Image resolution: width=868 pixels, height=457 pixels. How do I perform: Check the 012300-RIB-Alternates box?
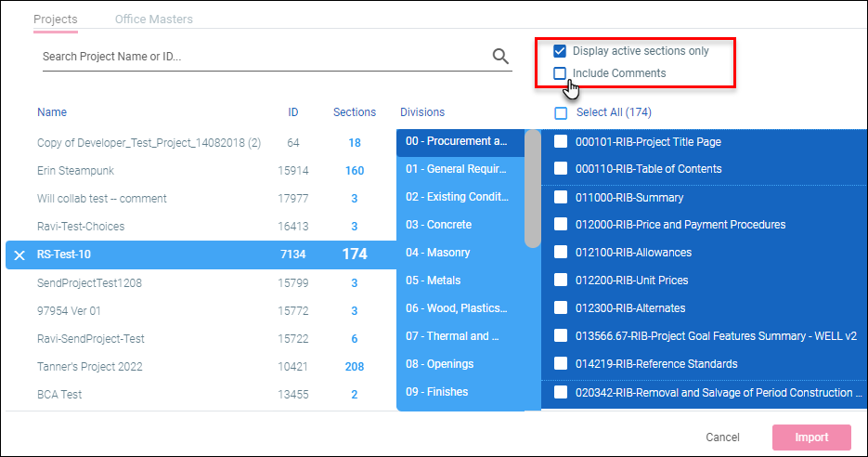tap(561, 308)
